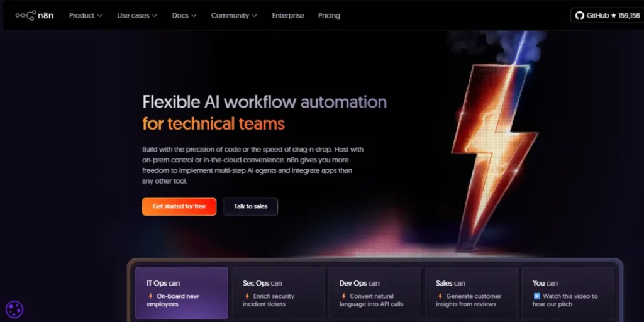Expand the Product dropdown menu
Viewport: 644px width, 322px height.
pos(86,16)
